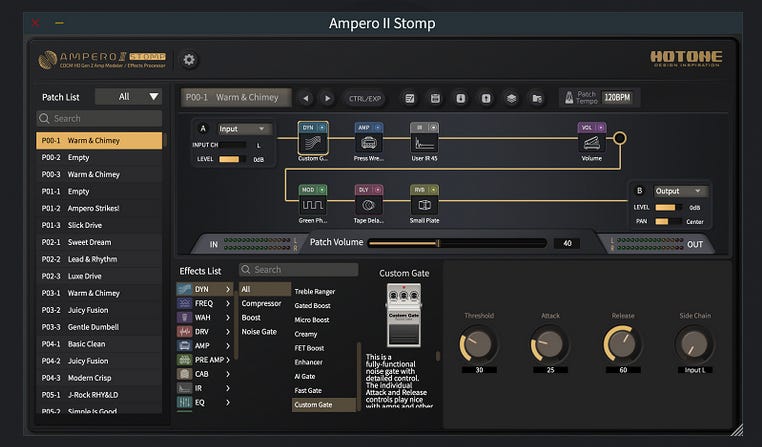Open the settings gear next to the logo
This screenshot has width=762, height=447.
(189, 60)
